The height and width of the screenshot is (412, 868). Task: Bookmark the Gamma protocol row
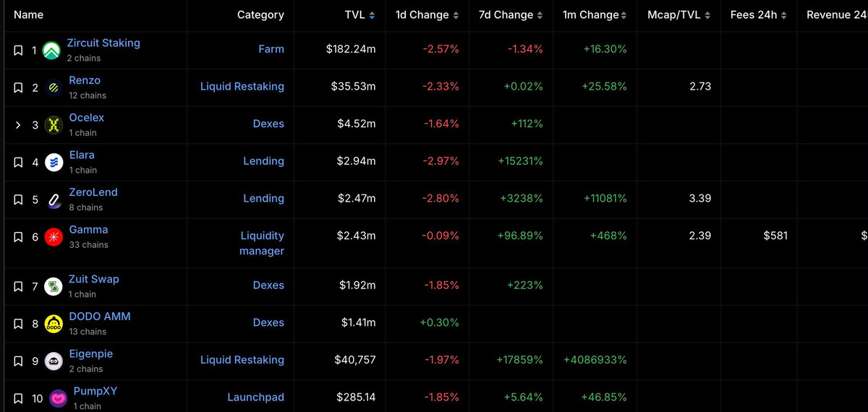point(19,237)
